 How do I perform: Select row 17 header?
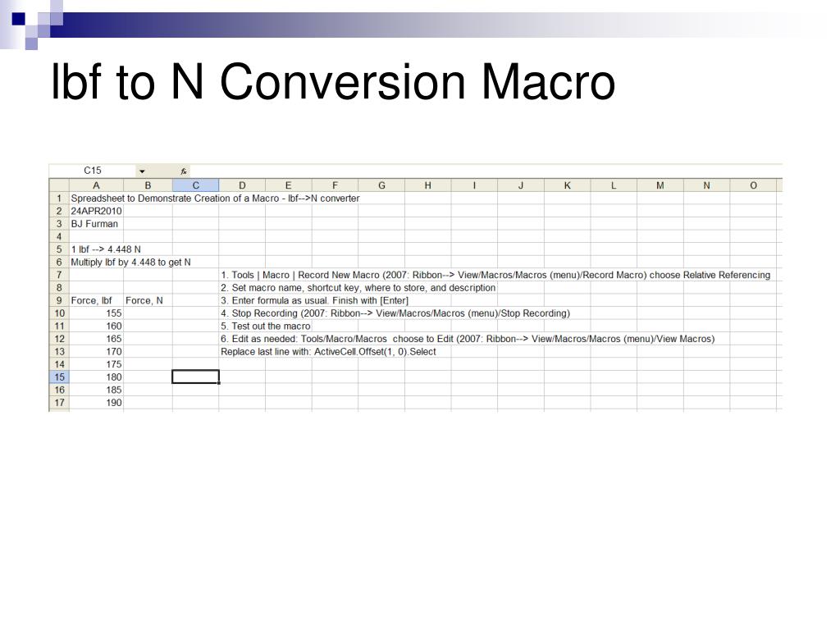[x=59, y=403]
